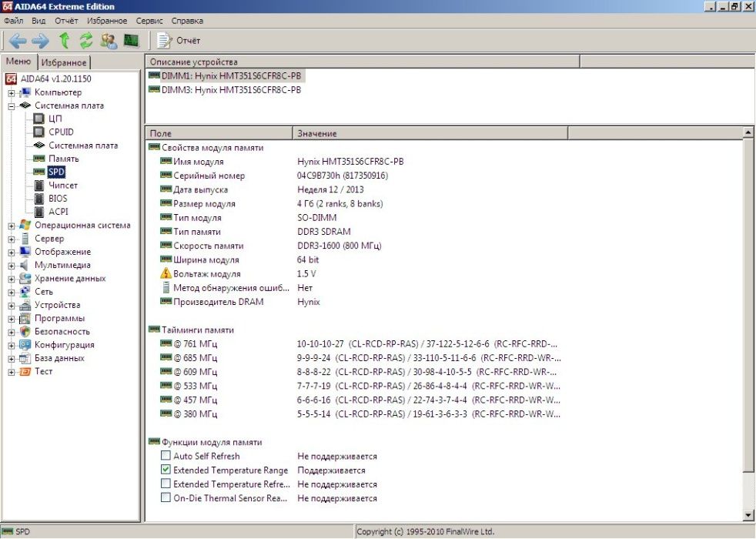This screenshot has width=756, height=539.
Task: Select DIMM1: Hynix HMT351S6CFR8C-PB device
Action: coord(225,75)
